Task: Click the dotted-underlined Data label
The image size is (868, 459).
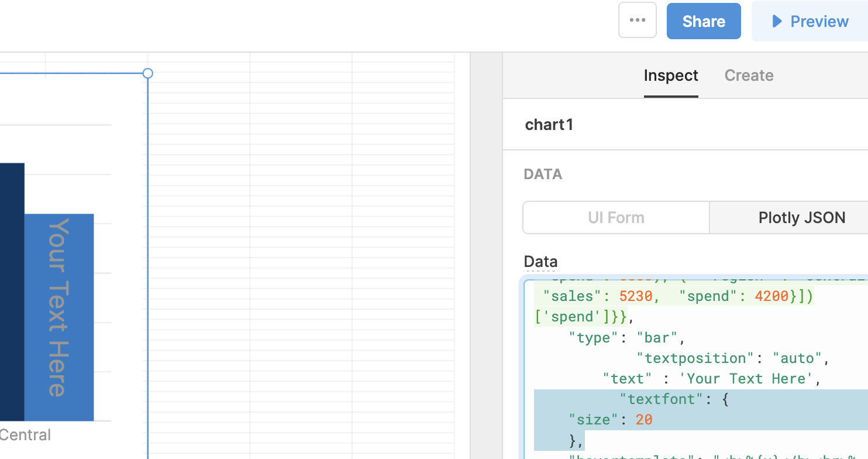Action: click(540, 261)
